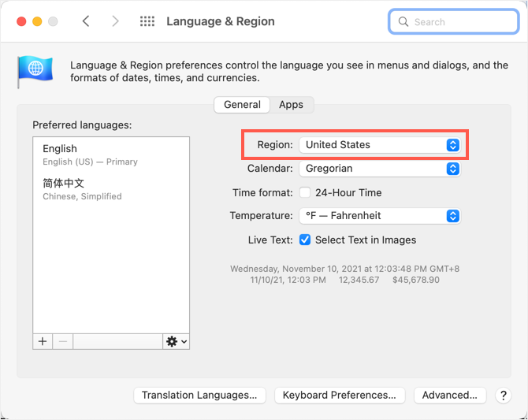Viewport: 528px width, 420px height.
Task: Click the back navigation arrow
Action: (86, 21)
